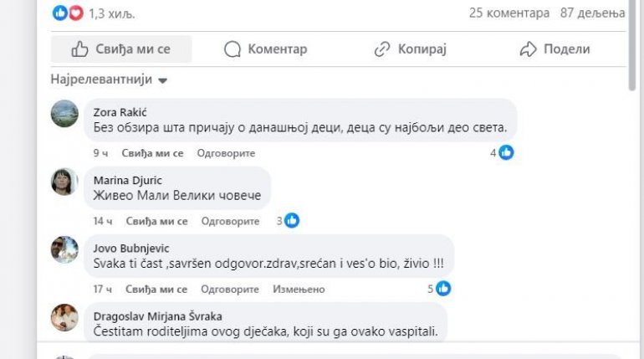
Task: Click the like and heart reactions summary icon
Action: point(68,13)
